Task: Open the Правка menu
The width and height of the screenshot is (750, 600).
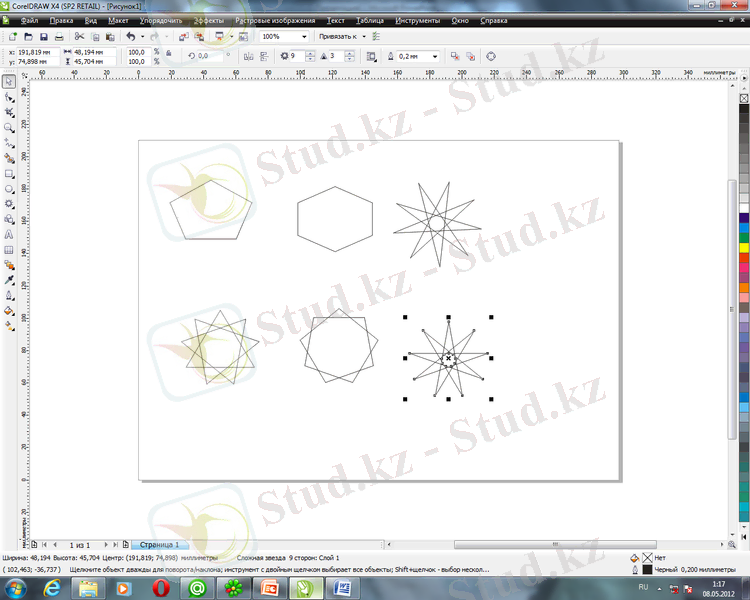Action: pyautogui.click(x=61, y=21)
